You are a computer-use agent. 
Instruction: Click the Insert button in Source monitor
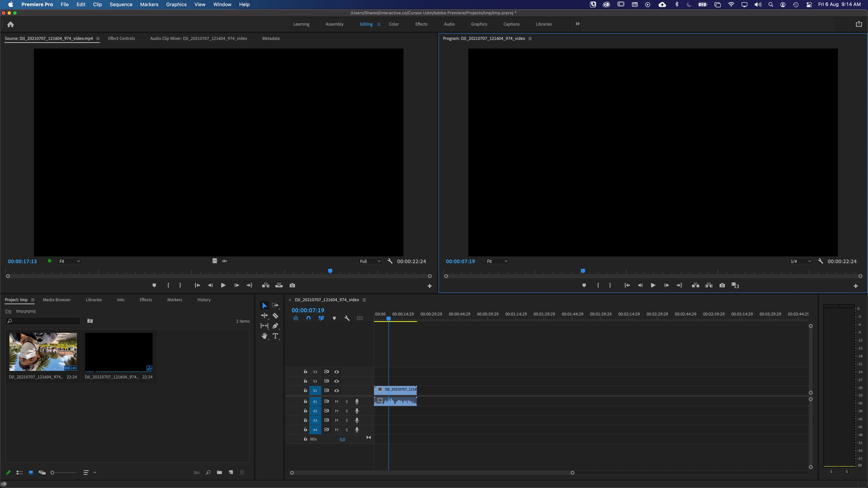266,285
